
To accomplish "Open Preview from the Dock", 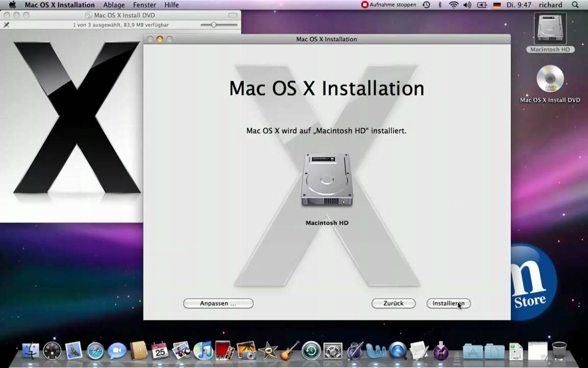I will point(182,351).
